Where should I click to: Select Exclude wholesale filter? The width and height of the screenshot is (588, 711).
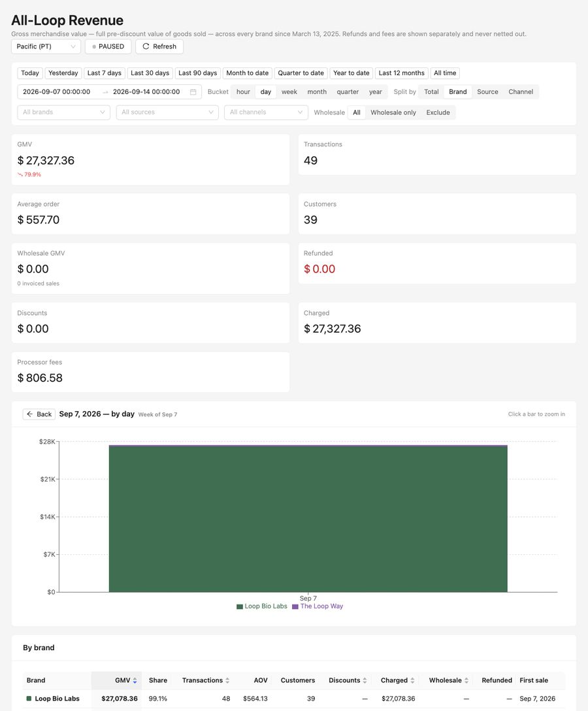pos(438,112)
